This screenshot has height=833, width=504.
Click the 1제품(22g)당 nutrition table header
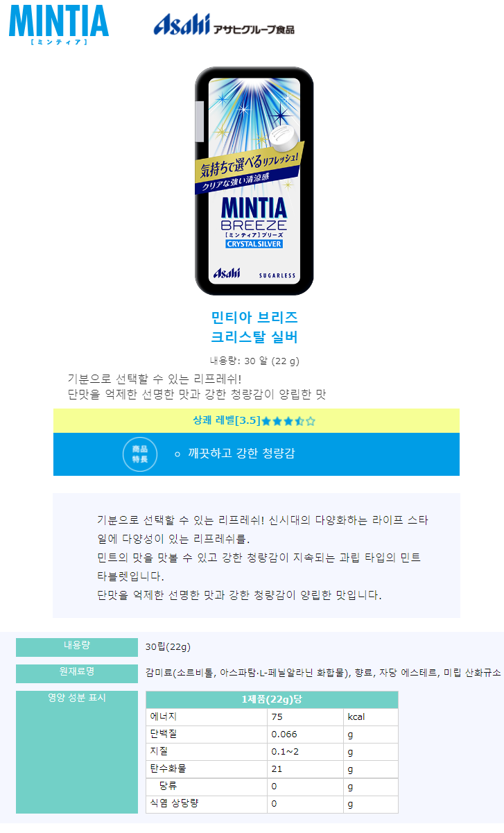(272, 700)
